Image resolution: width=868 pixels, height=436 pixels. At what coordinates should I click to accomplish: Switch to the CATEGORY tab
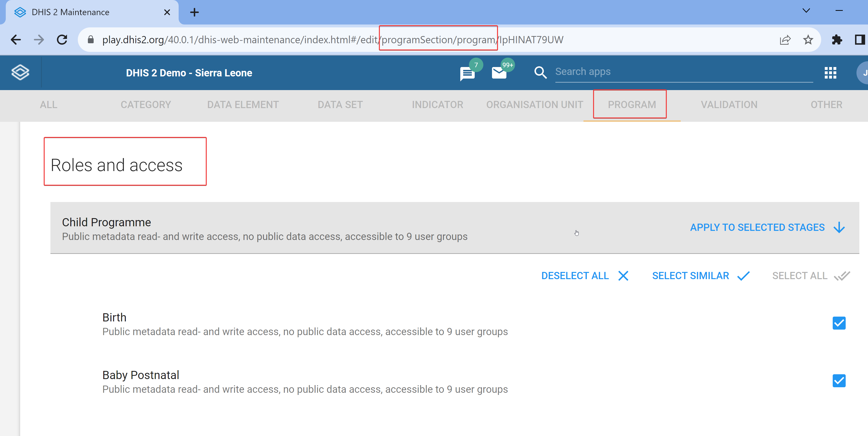[146, 104]
